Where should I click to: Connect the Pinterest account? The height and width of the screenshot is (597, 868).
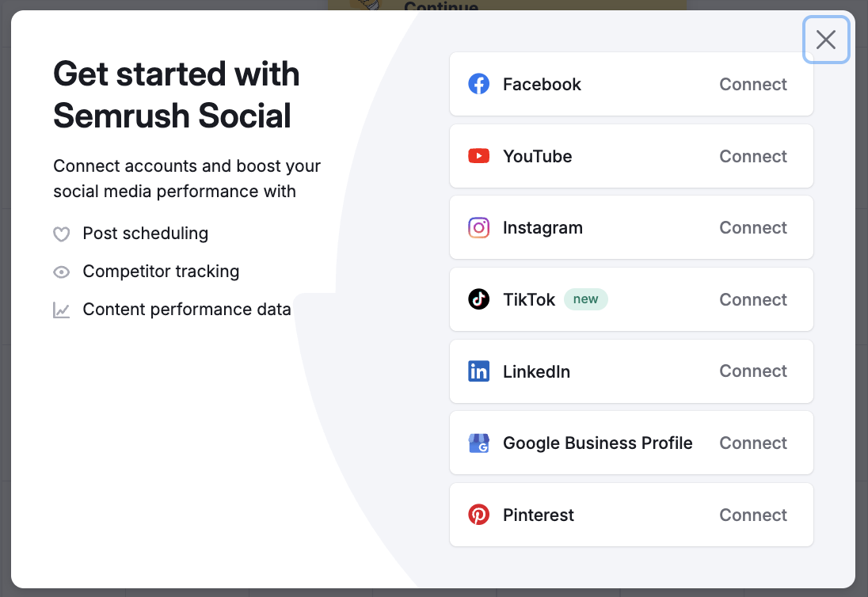pyautogui.click(x=752, y=515)
